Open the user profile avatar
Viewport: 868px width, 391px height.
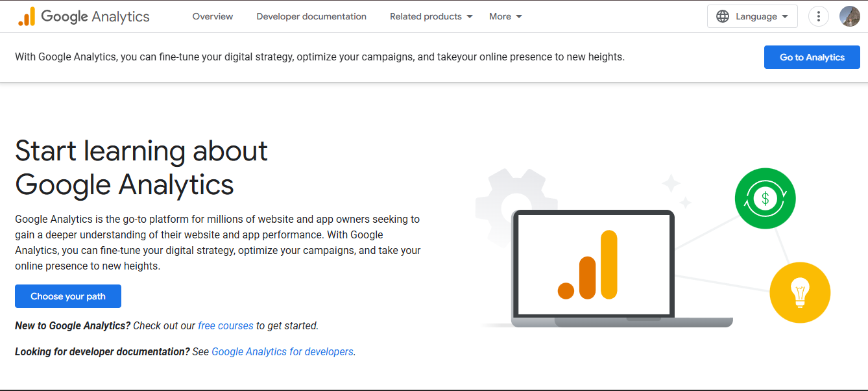[x=850, y=16]
